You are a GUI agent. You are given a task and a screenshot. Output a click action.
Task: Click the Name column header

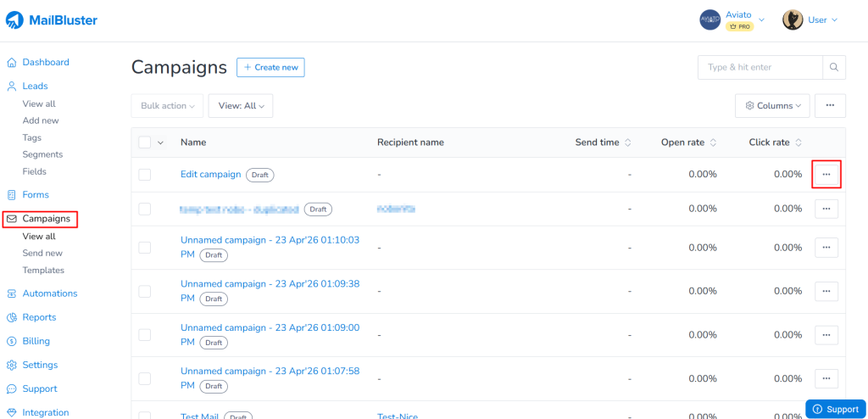coord(193,142)
